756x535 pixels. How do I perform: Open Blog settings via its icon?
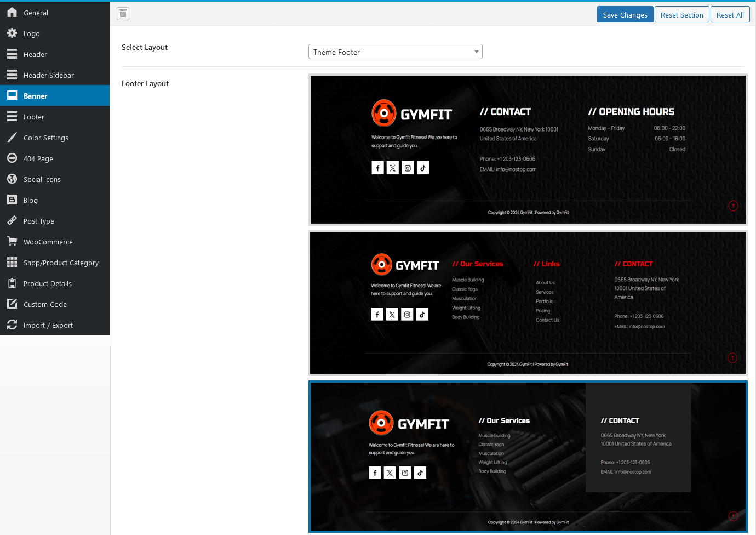[x=12, y=200]
